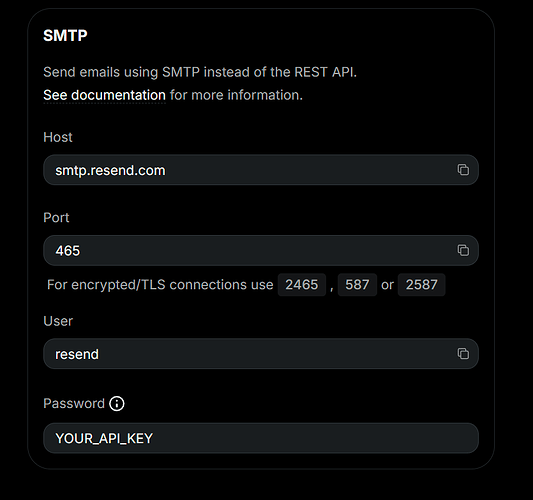The height and width of the screenshot is (500, 533).
Task: Select the Host field containing smtp.resend.com
Action: 261,170
